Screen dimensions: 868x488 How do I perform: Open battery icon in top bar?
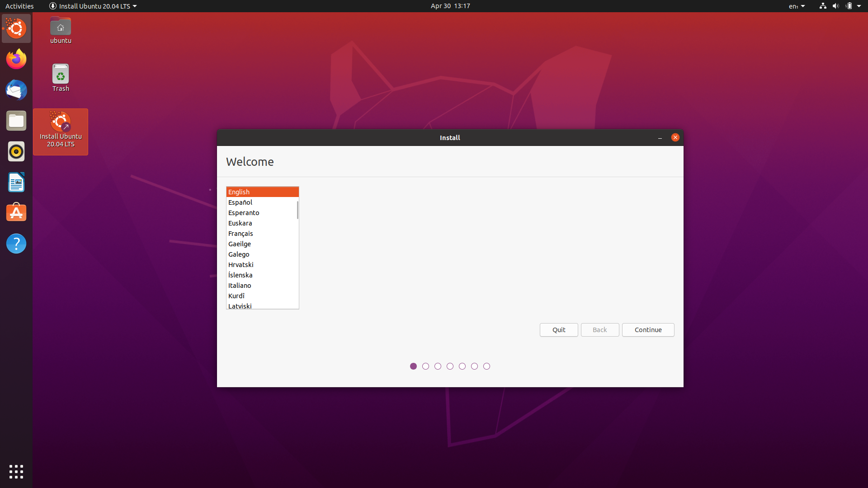coord(849,6)
